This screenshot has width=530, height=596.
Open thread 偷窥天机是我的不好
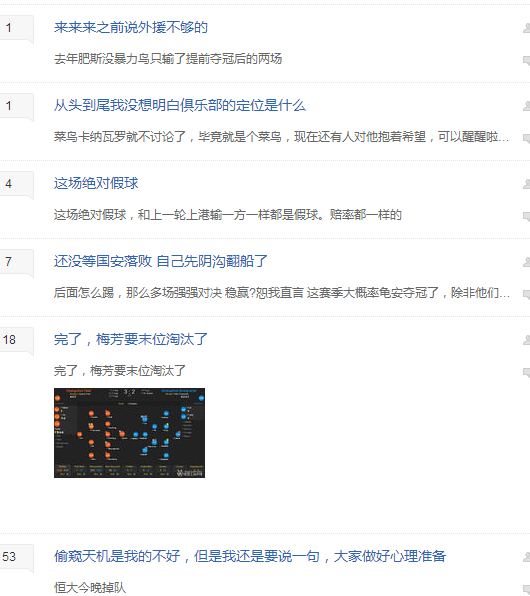coord(250,556)
